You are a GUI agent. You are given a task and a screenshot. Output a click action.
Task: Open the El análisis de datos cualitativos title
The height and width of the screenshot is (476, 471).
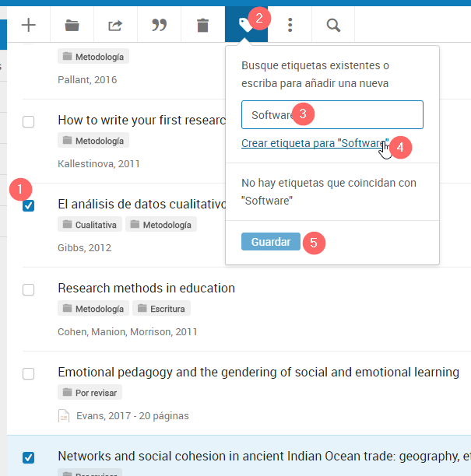coord(141,205)
